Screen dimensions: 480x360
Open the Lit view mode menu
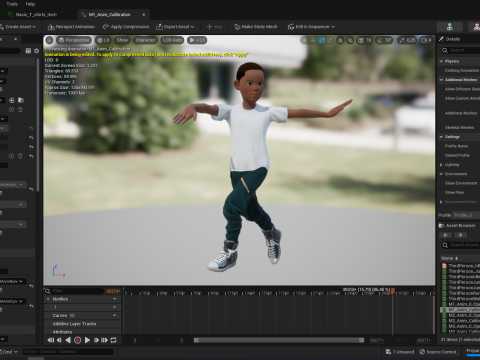(x=103, y=40)
